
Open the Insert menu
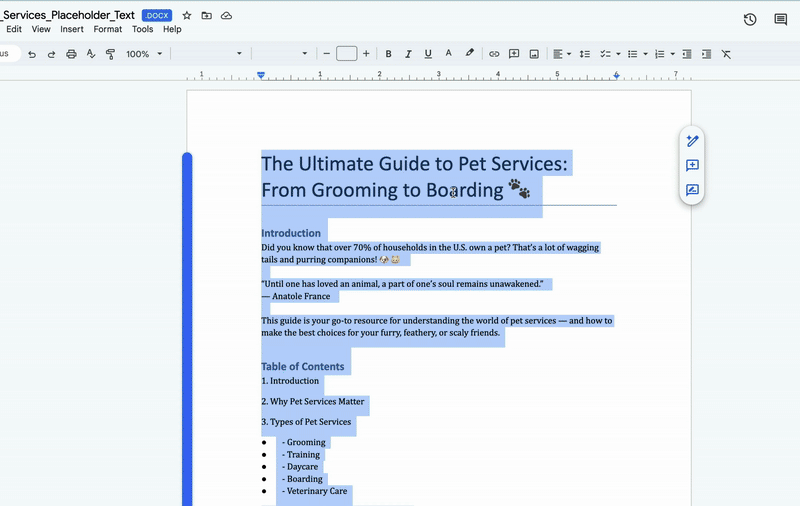coord(72,29)
